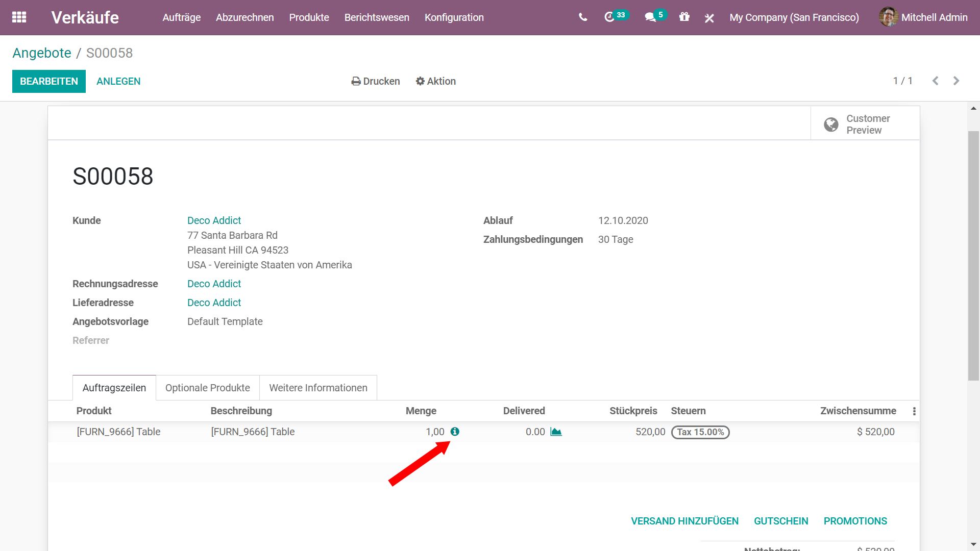Click the gift icon in top bar
Screen dimensions: 980x551
pyautogui.click(x=684, y=17)
